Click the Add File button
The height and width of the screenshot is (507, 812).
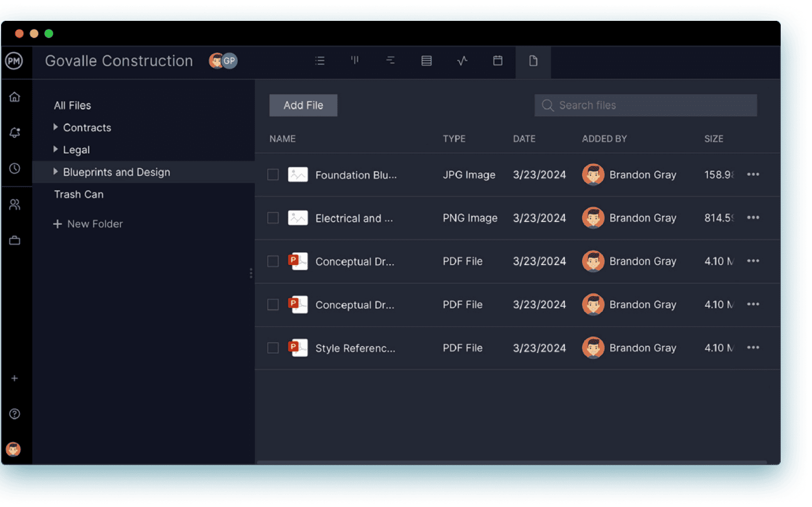[303, 105]
